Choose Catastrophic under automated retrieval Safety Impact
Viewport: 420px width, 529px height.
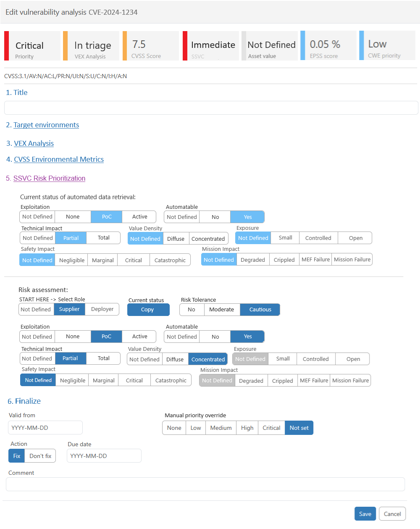(x=170, y=260)
